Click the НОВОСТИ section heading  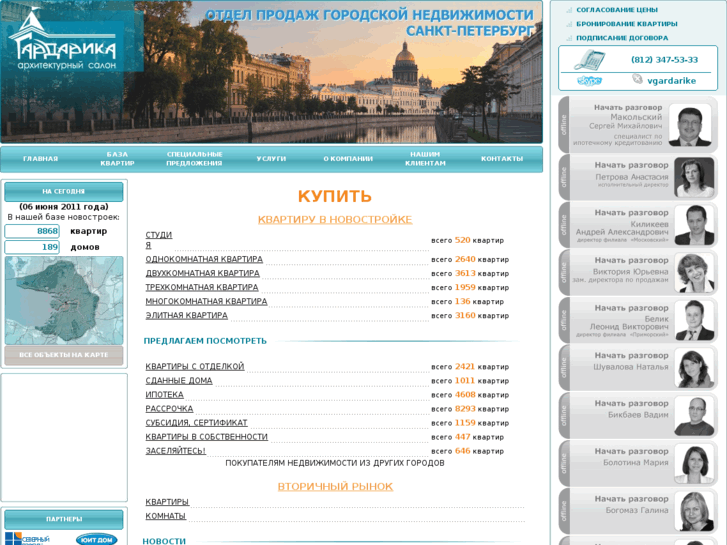pyautogui.click(x=164, y=541)
